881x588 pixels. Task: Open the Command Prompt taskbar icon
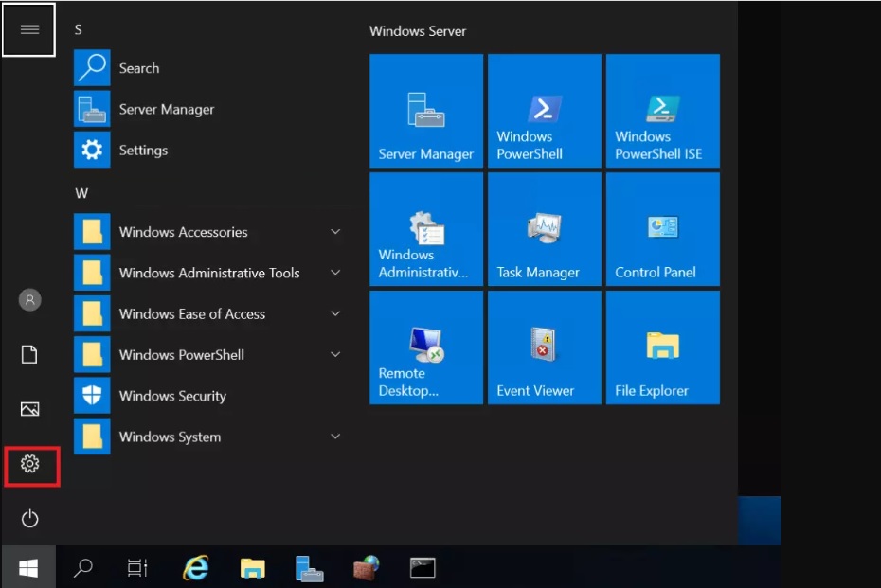tap(422, 567)
